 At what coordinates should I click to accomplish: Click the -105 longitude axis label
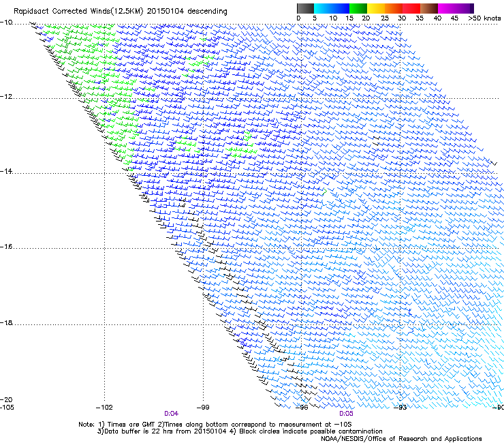[7, 408]
